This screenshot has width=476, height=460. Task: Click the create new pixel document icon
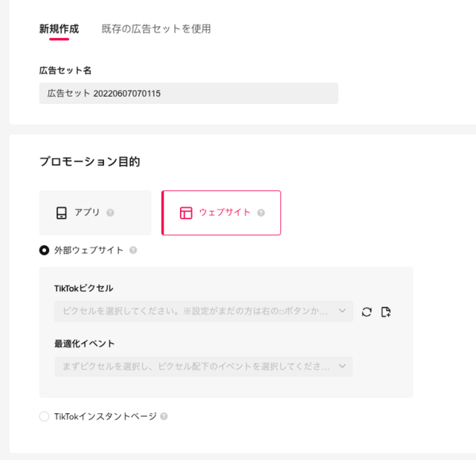386,311
